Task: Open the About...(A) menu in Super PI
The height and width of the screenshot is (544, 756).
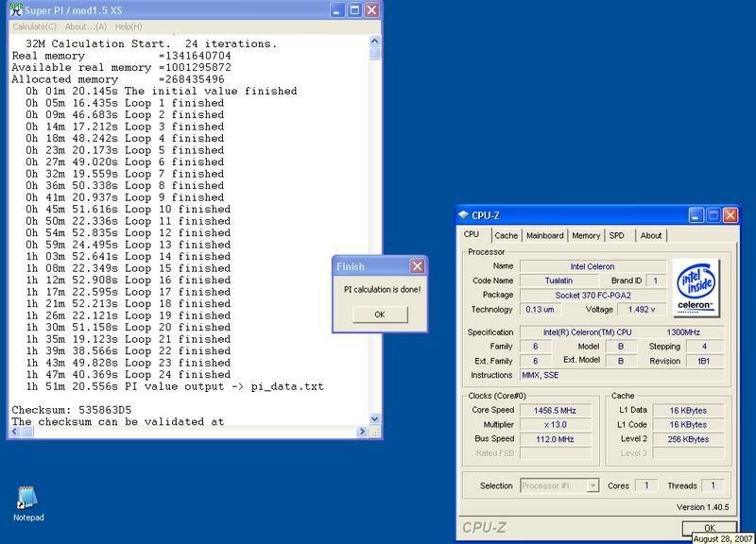Action: (86, 26)
